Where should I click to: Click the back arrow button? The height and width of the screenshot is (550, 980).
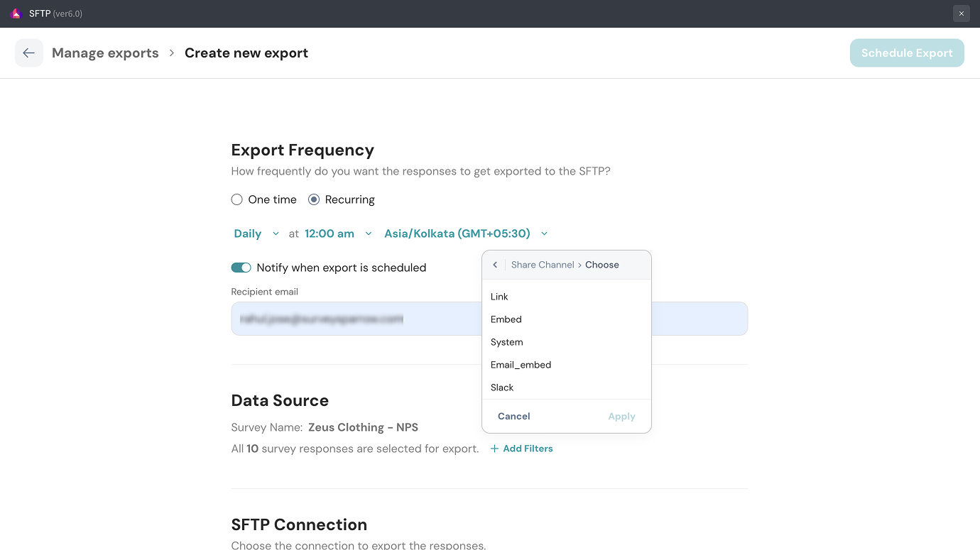click(29, 53)
